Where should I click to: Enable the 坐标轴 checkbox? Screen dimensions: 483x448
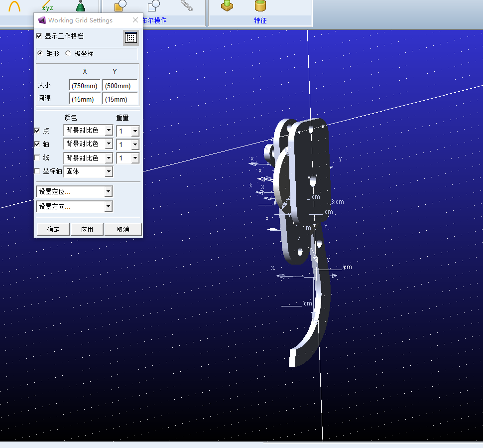(x=37, y=171)
